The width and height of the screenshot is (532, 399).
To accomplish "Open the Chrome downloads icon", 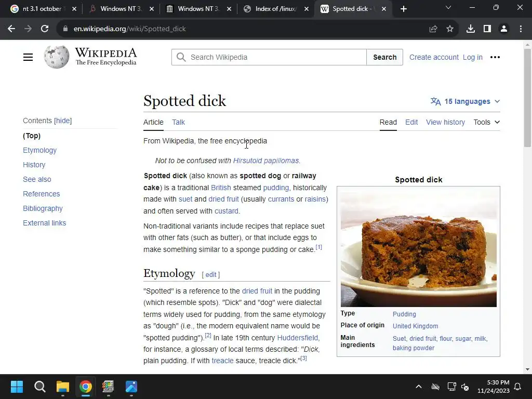I will click(471, 29).
